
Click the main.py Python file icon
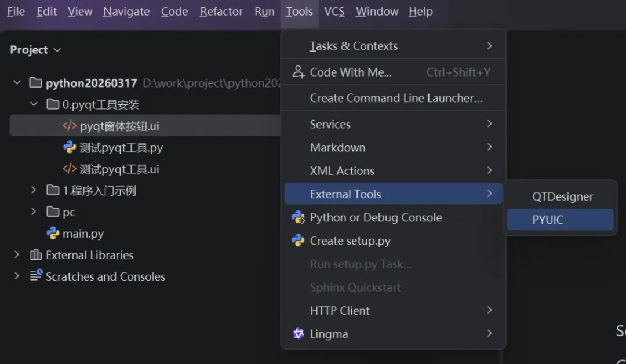point(53,234)
